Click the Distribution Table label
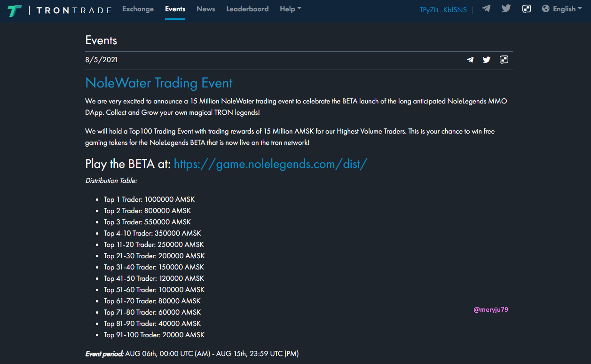Image resolution: width=591 pixels, height=364 pixels. click(111, 181)
